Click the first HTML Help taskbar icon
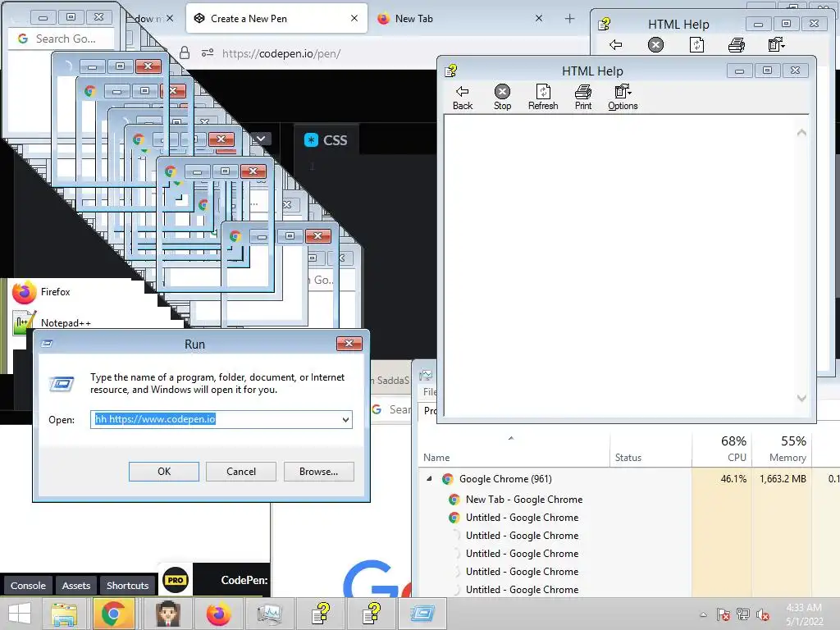 321,614
